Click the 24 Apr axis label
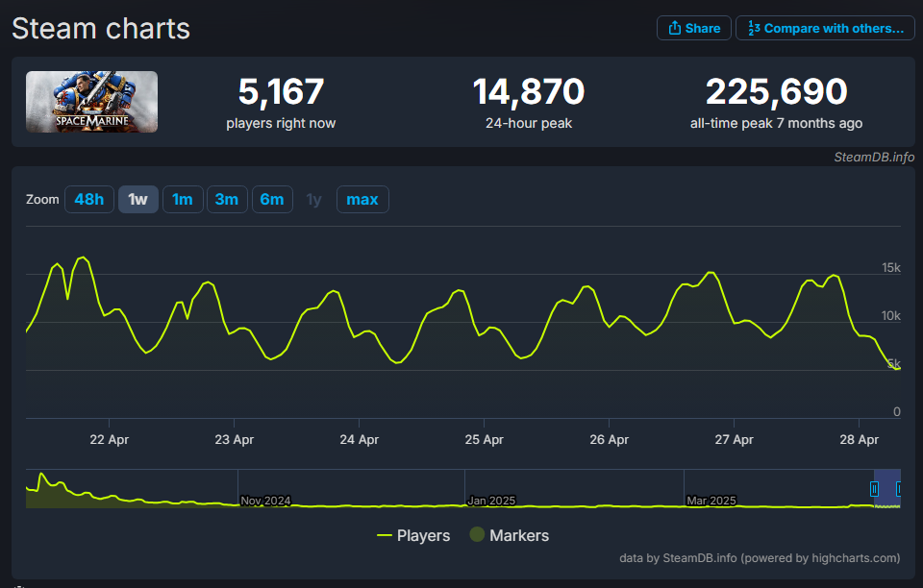Screen dimensions: 923x588 pos(359,439)
